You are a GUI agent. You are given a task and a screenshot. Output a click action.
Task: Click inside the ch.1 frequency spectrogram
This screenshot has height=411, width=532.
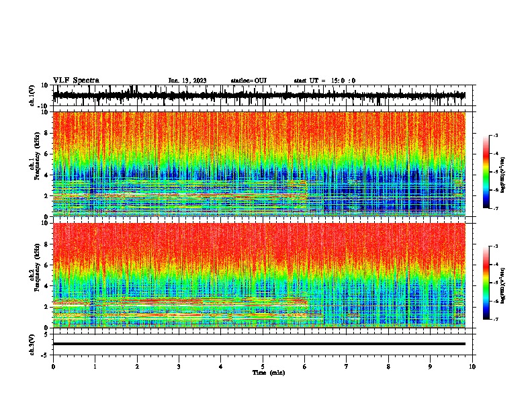click(259, 164)
